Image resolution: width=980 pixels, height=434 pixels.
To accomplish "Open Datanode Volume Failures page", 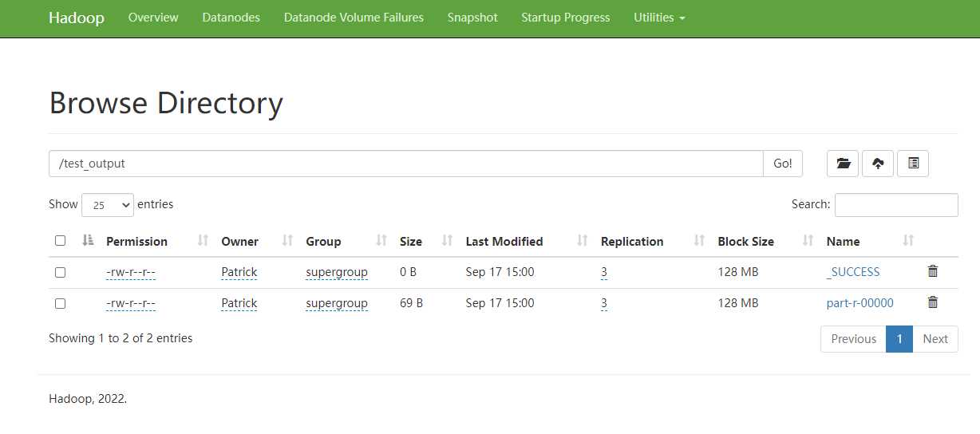I will (354, 17).
